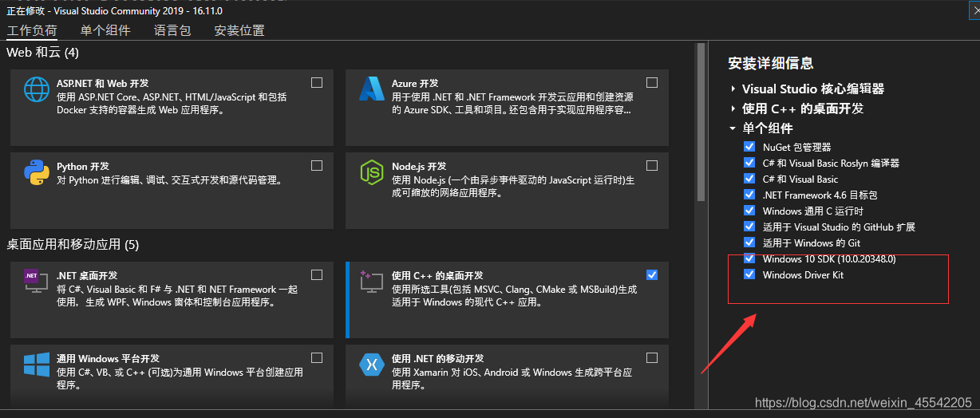The height and width of the screenshot is (418, 980).
Task: Enable the Azure 开发 workload checkbox
Action: click(652, 82)
